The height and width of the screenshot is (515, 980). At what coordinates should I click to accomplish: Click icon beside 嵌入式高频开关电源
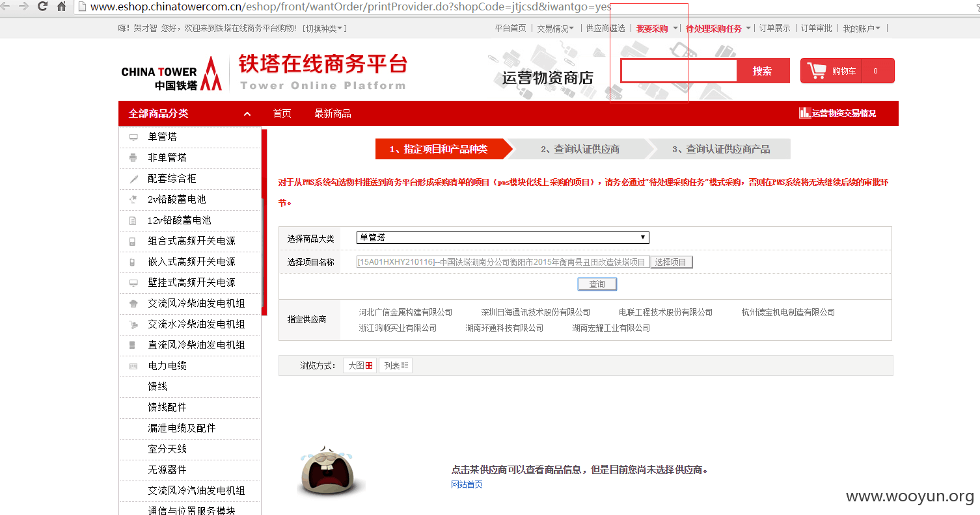point(133,262)
